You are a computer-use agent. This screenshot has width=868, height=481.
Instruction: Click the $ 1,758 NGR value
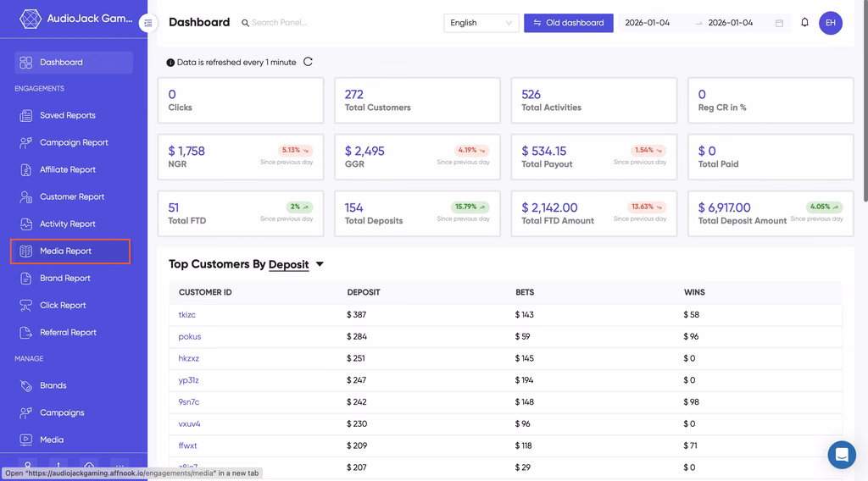(186, 151)
